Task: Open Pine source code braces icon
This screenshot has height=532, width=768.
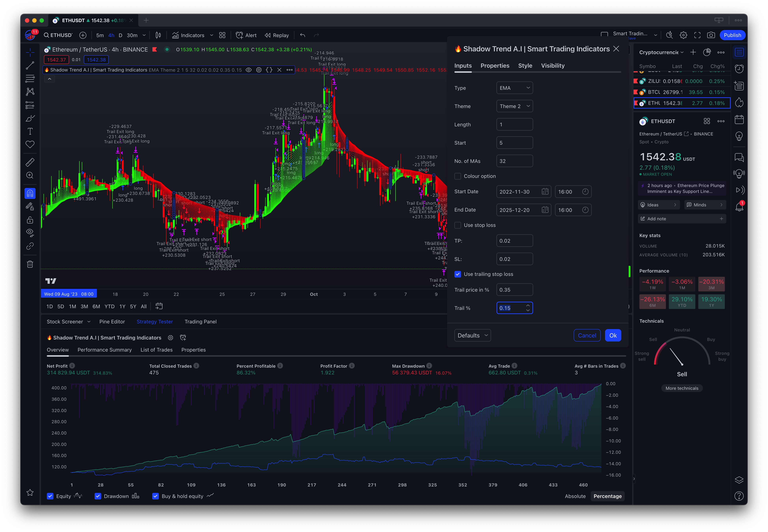Action: coord(269,70)
